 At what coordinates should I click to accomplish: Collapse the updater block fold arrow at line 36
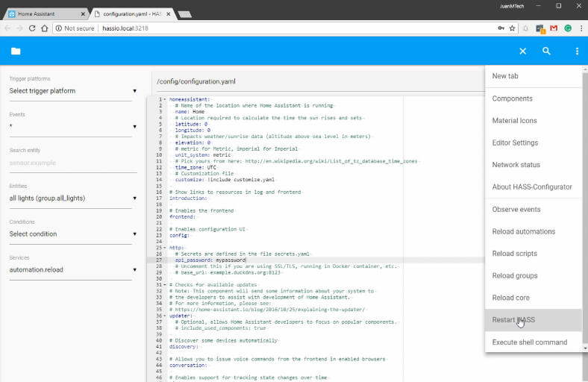(x=165, y=316)
